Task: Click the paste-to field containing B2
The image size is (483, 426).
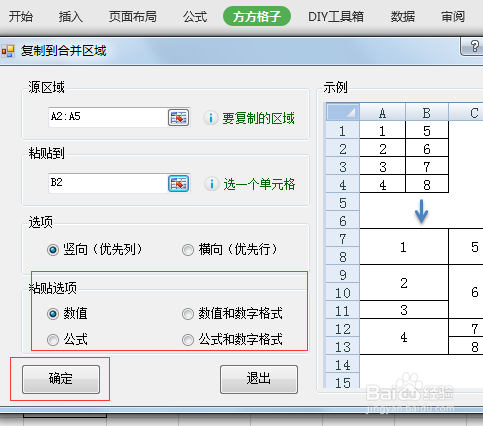Action: pyautogui.click(x=108, y=183)
